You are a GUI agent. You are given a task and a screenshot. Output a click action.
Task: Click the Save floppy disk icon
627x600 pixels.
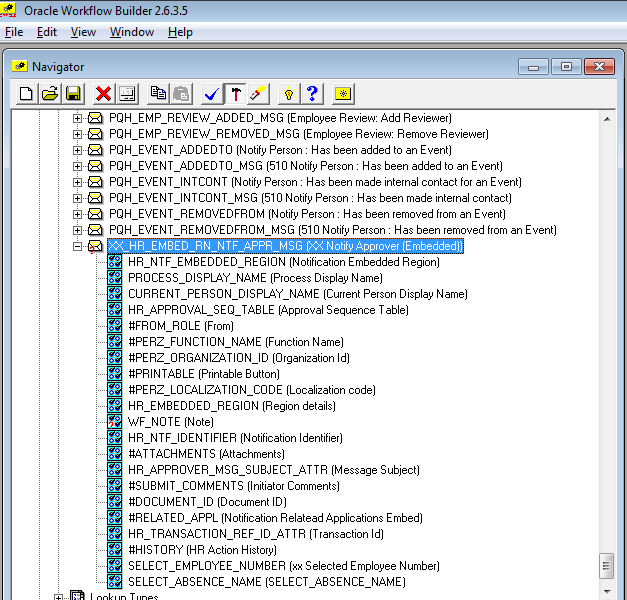pyautogui.click(x=73, y=94)
